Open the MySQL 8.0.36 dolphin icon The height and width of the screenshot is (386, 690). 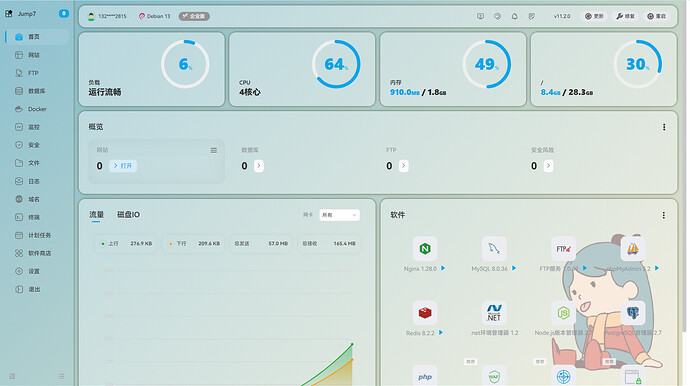click(494, 249)
